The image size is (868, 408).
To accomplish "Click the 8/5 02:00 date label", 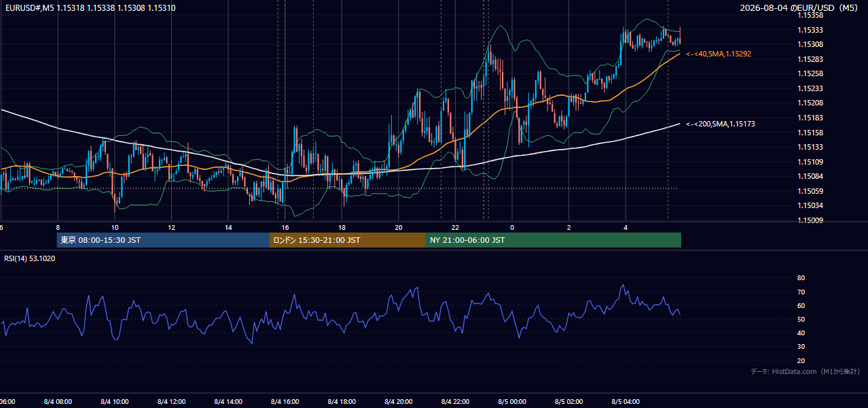I will point(569,401).
